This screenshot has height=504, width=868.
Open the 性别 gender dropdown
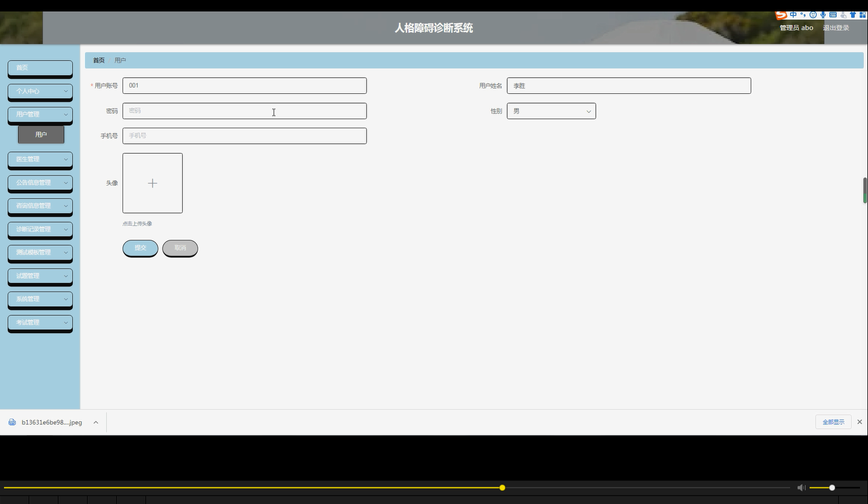[x=551, y=111]
